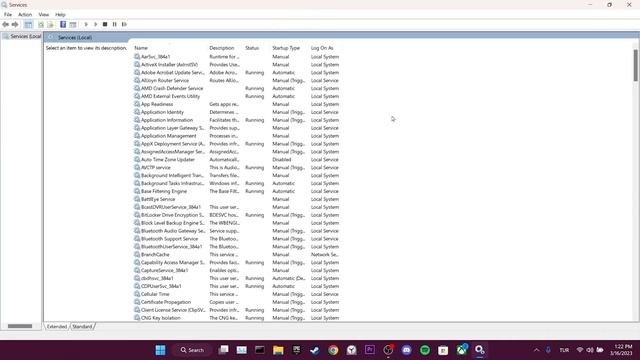Click the Disabled startup type of Auto Time Zone Updater
The width and height of the screenshot is (640, 360).
coord(282,160)
